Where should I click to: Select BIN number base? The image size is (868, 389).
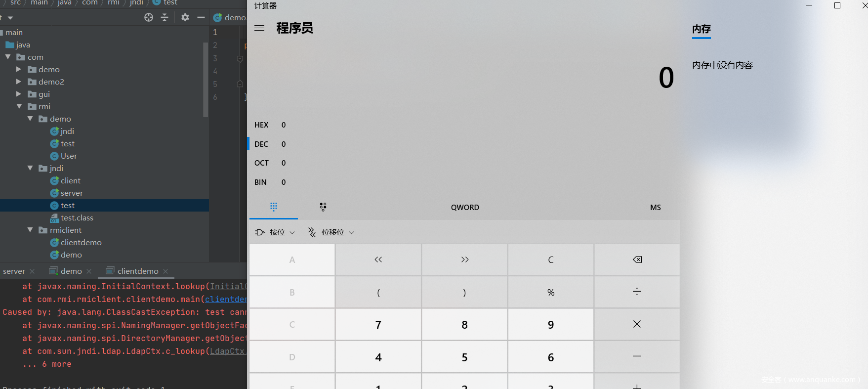coord(270,182)
